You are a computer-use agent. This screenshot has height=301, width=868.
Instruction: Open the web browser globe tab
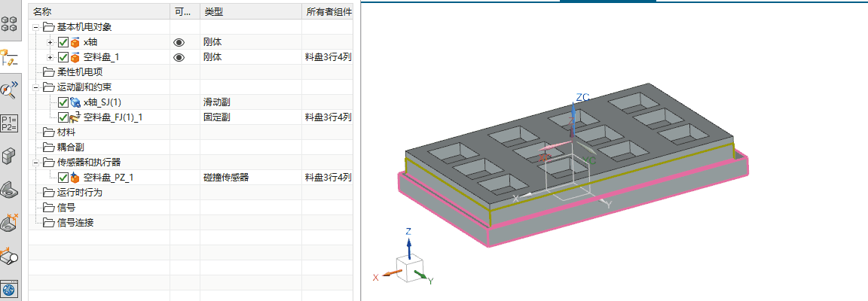coord(9,289)
